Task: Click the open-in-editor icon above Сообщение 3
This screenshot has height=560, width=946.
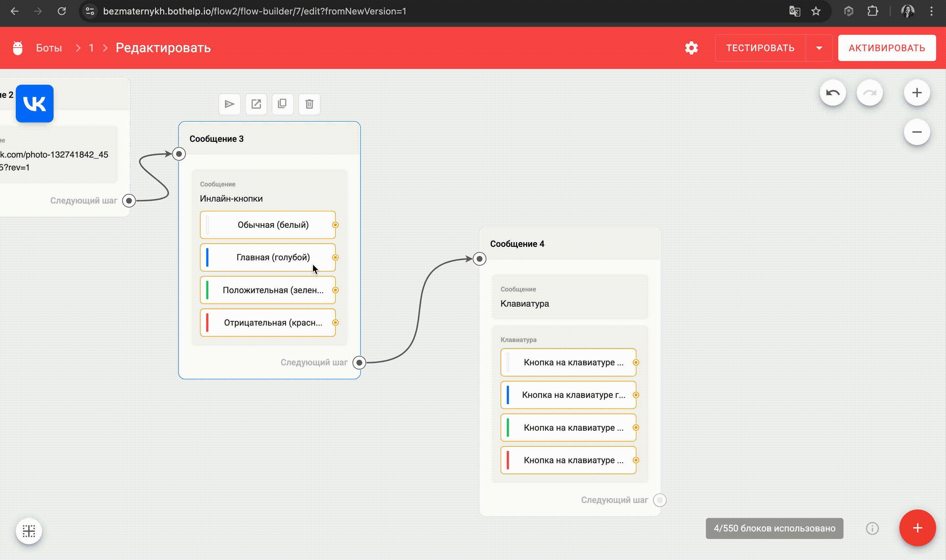Action: [x=256, y=104]
